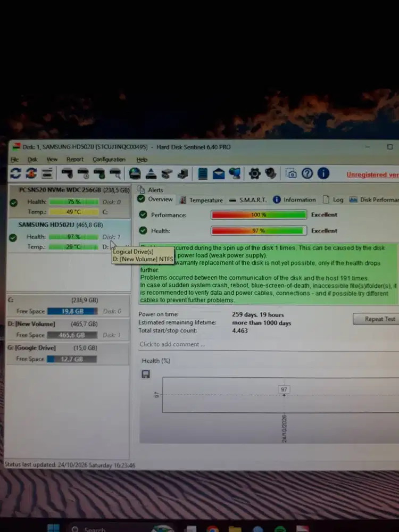Screen dimensions: 399x532
Task: Click the 100 % Performance gradient bar
Action: coord(259,215)
